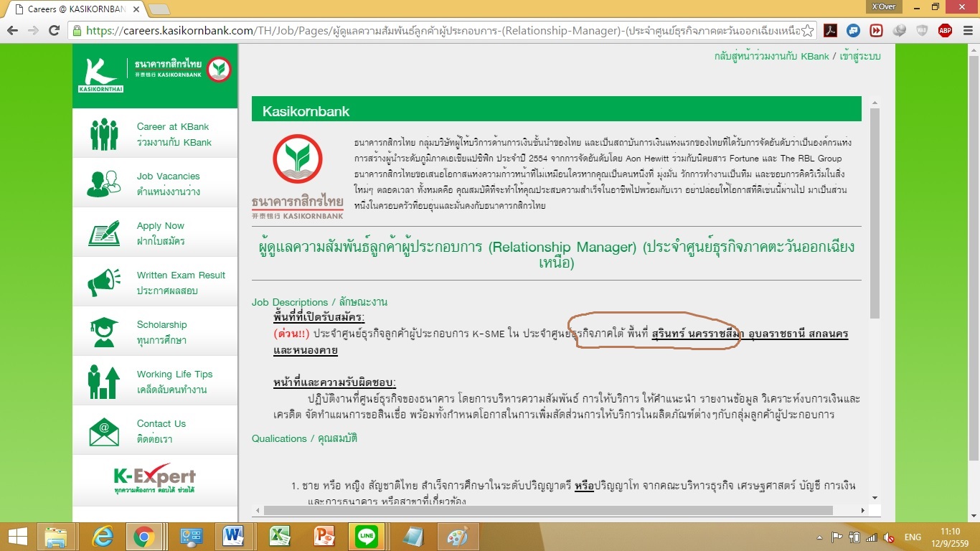Click the Scholarship graduate icon
The width and height of the screenshot is (980, 551).
coord(104,331)
